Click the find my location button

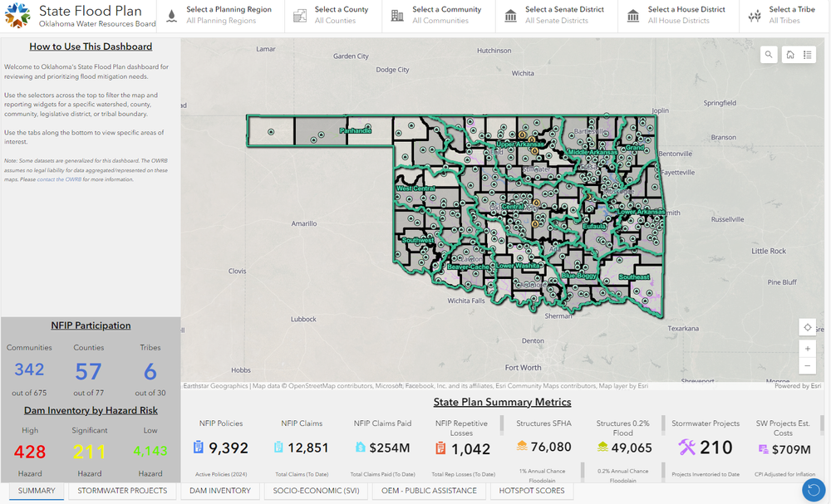(807, 327)
